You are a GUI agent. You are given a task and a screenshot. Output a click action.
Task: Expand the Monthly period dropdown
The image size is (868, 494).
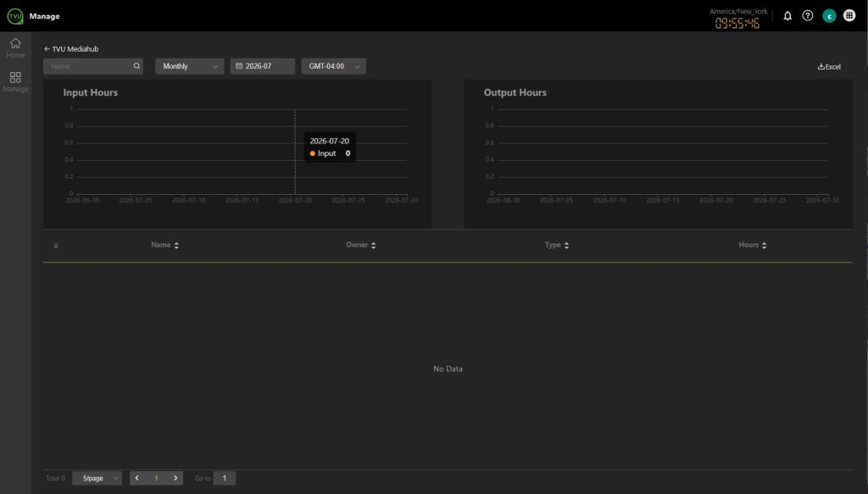tap(189, 66)
